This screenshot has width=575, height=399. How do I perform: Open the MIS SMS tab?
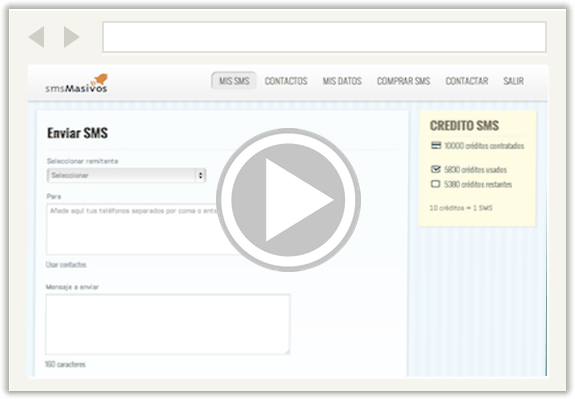click(234, 81)
